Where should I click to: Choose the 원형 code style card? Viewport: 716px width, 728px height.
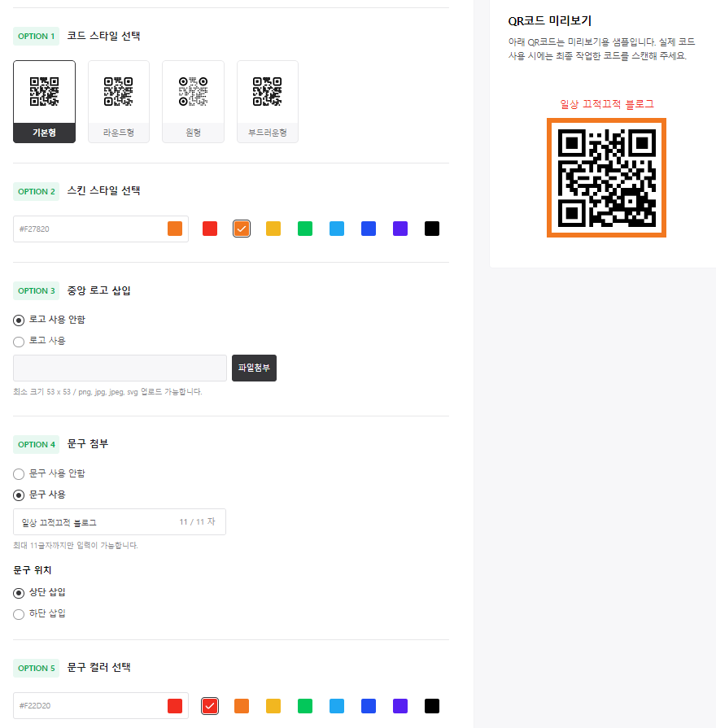193,102
